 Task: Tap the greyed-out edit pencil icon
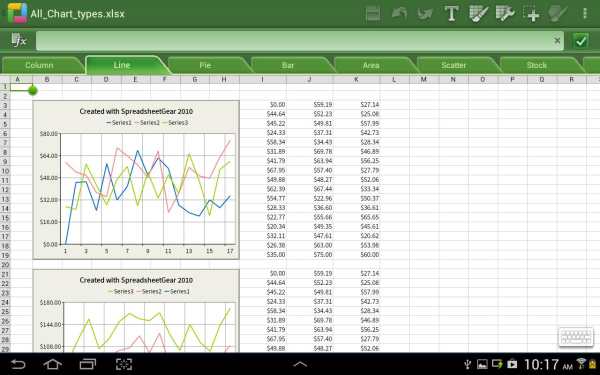(x=558, y=14)
